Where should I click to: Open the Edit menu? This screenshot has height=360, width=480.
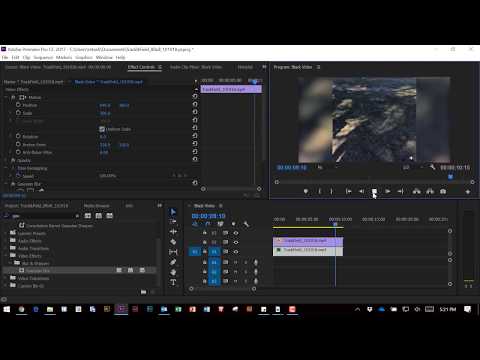click(x=15, y=57)
